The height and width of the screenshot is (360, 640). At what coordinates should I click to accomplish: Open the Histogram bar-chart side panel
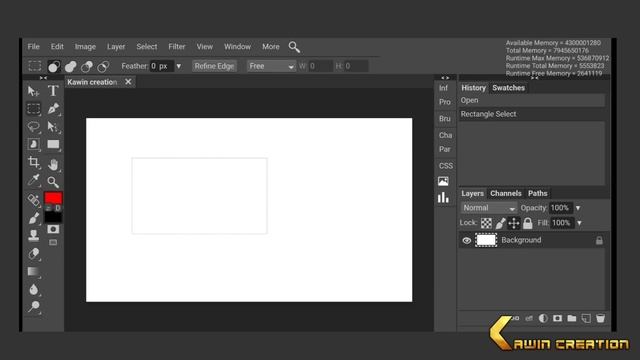coord(443,198)
